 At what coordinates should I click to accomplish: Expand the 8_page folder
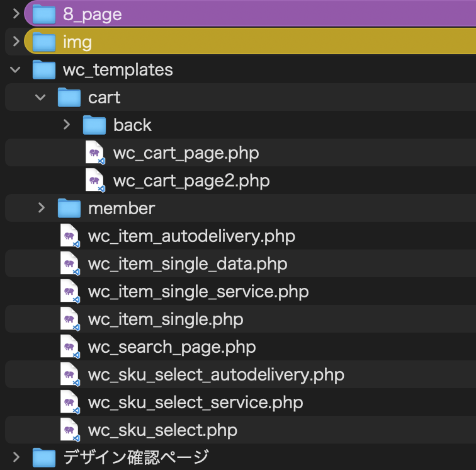click(x=16, y=14)
